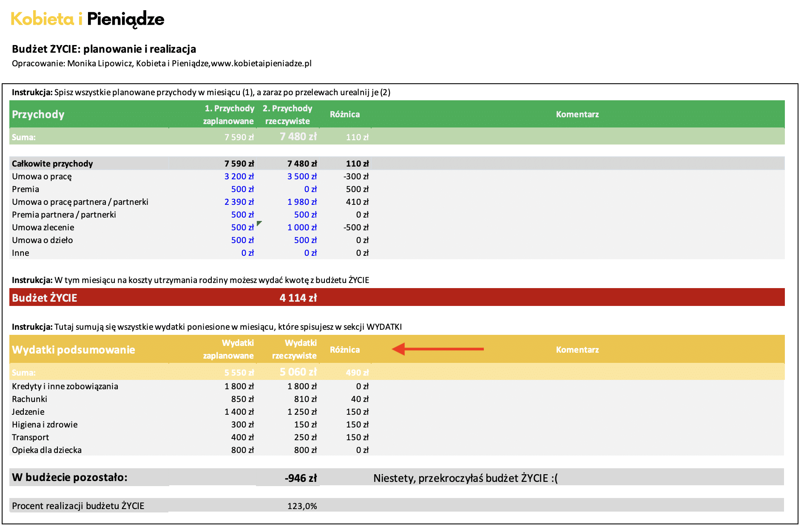The width and height of the screenshot is (804, 532).
Task: Select the Budżet ŻYCIE amount 4 114 zł
Action: pyautogui.click(x=298, y=298)
